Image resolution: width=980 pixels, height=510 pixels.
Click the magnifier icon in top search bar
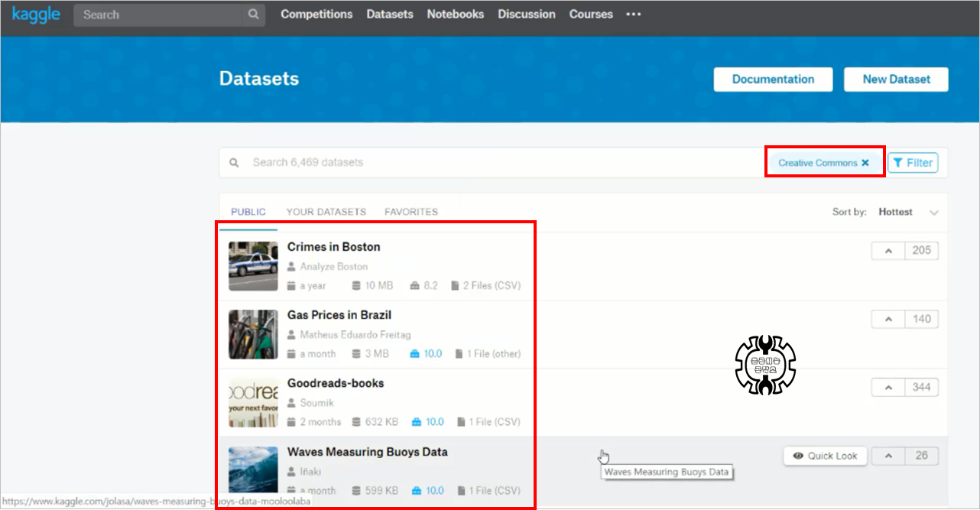pos(253,15)
